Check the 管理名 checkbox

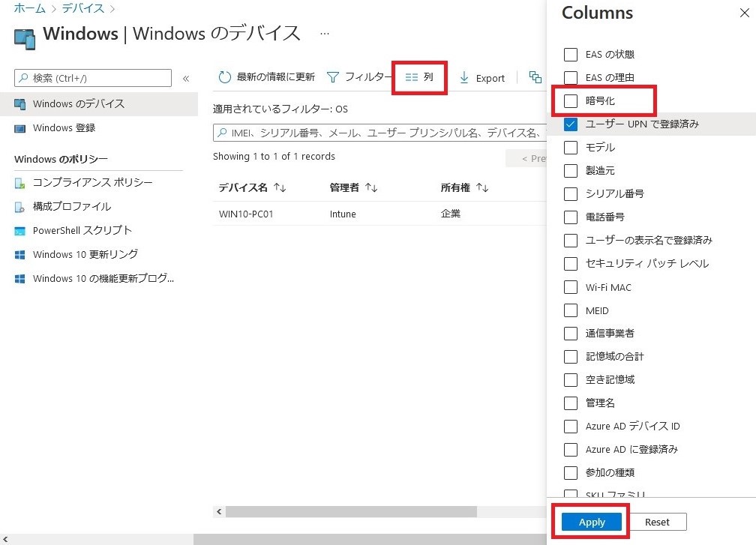[570, 403]
